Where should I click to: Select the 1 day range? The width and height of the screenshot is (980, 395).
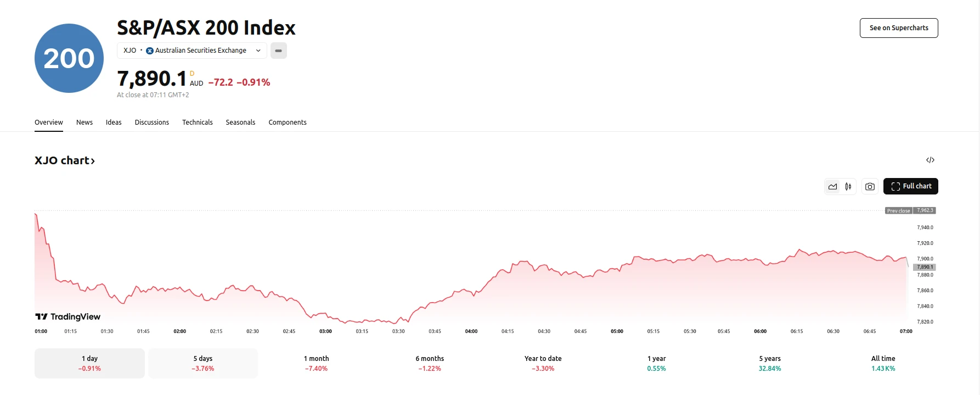coord(89,363)
